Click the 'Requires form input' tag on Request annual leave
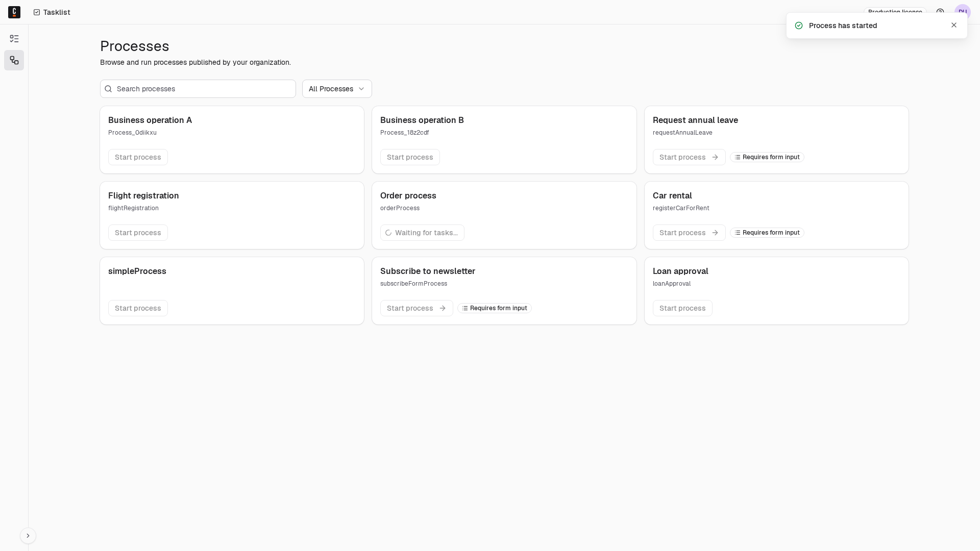 767,157
